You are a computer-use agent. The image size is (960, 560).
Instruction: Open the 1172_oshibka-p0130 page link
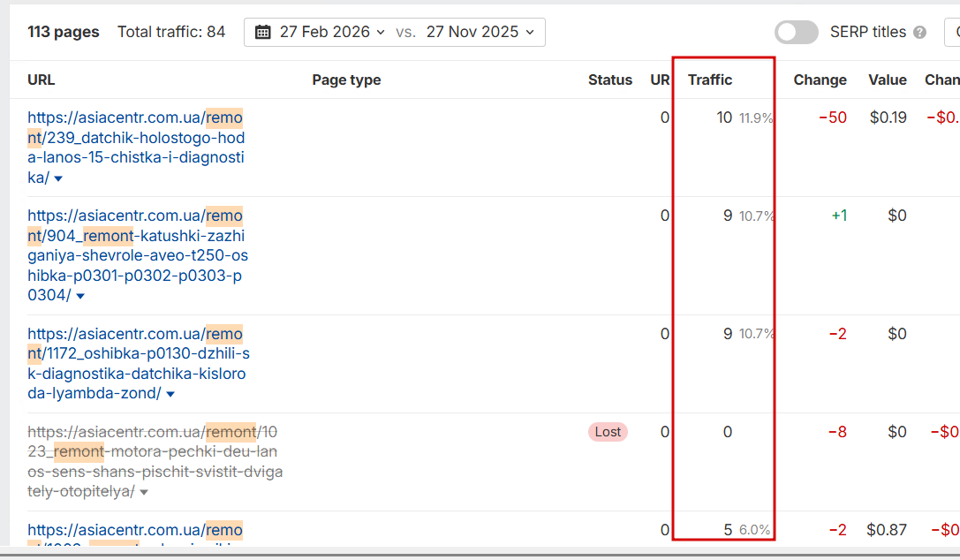pyautogui.click(x=138, y=354)
